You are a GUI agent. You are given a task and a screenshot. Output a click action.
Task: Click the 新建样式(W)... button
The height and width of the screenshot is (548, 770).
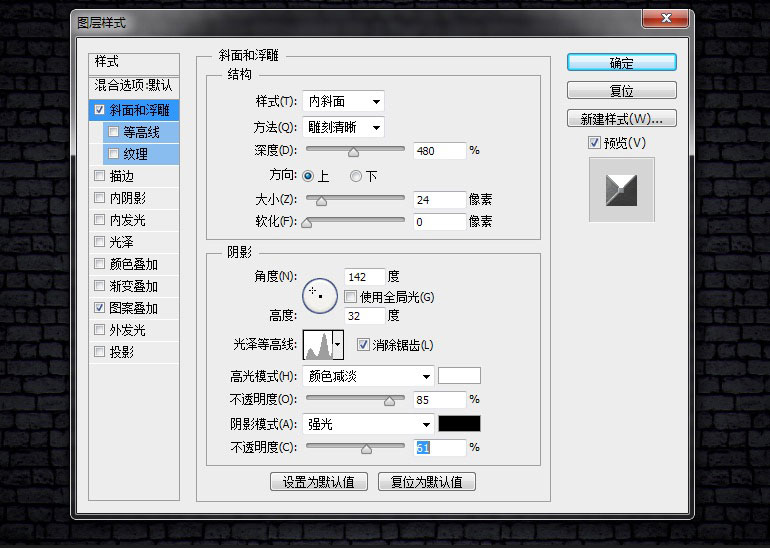pos(621,119)
